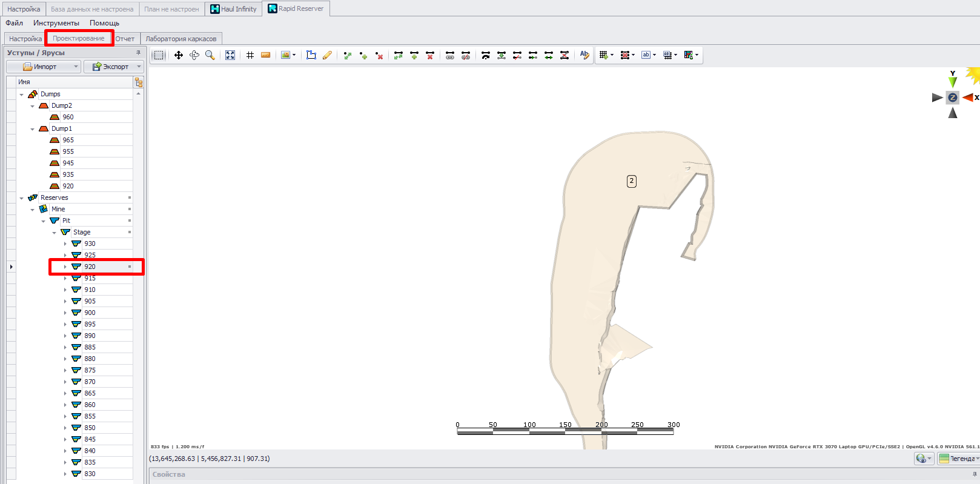This screenshot has height=484, width=980.
Task: Switch to the Лаборатория каркасов tab
Action: [180, 39]
